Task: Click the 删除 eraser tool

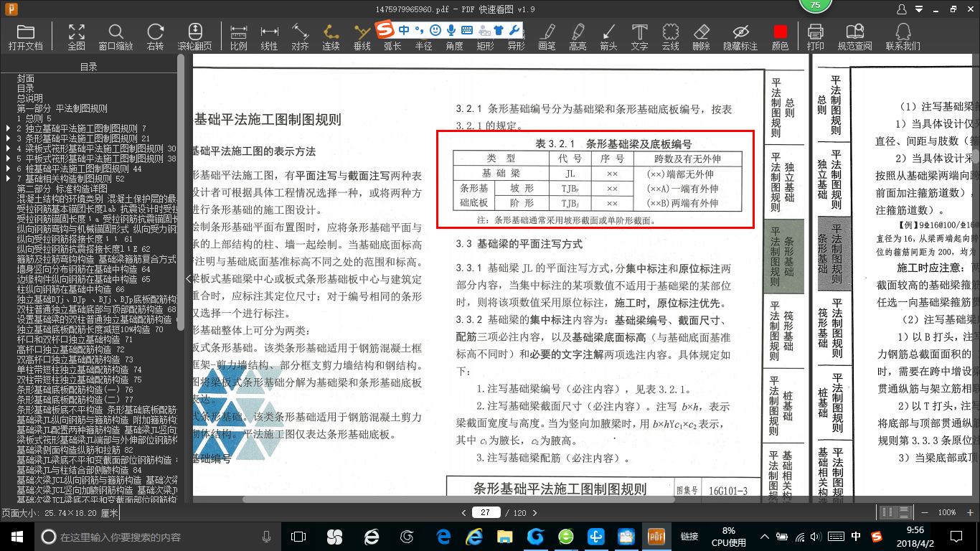Action: click(x=701, y=37)
